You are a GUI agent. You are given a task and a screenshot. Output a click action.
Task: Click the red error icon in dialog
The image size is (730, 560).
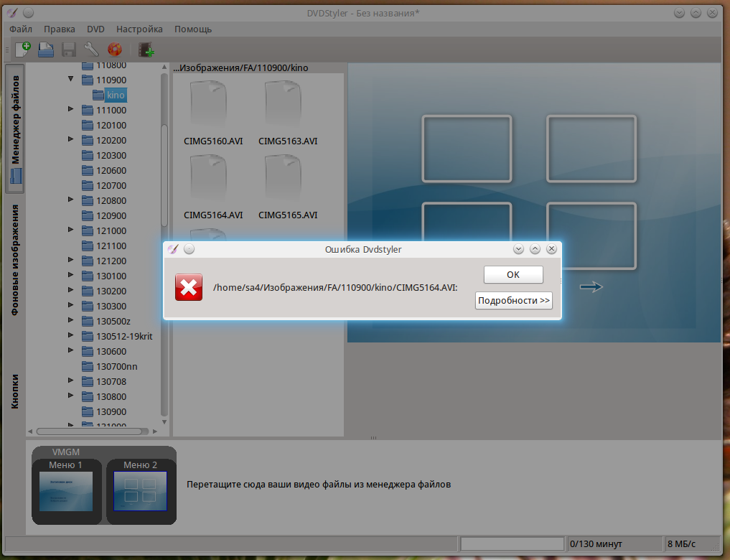click(x=189, y=287)
